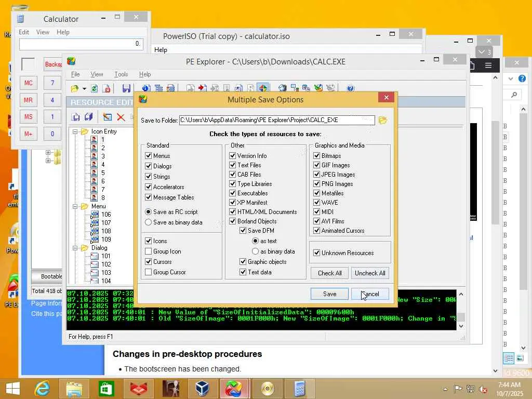Select Dialog resource 102 in the tree

click(106, 264)
